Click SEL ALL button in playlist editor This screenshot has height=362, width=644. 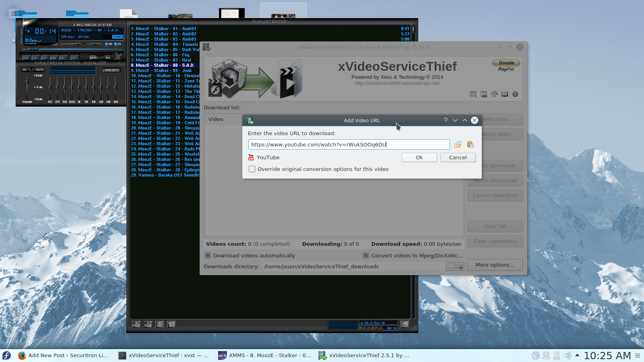(x=159, y=324)
